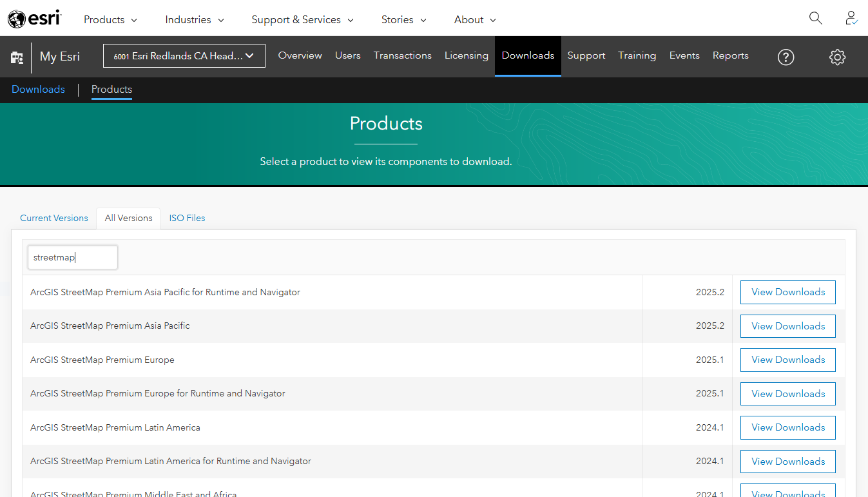Open the Licensing section
This screenshot has width=868, height=497.
pos(467,55)
